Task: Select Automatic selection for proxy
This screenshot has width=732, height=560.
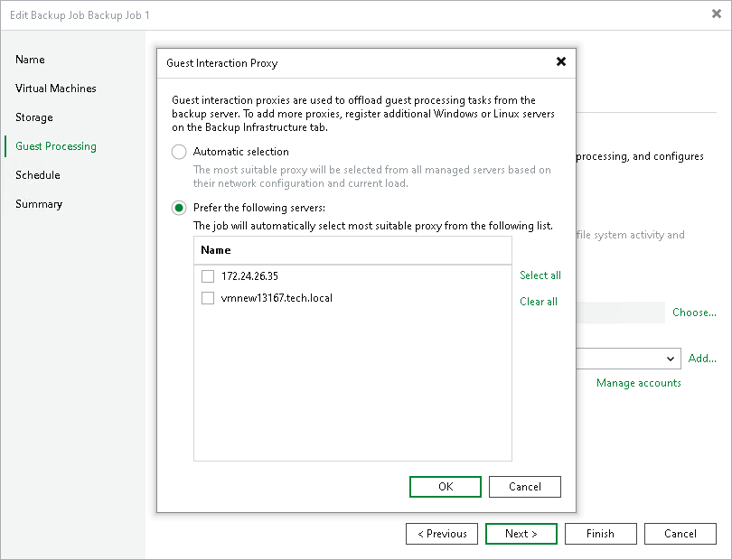Action: 179,151
